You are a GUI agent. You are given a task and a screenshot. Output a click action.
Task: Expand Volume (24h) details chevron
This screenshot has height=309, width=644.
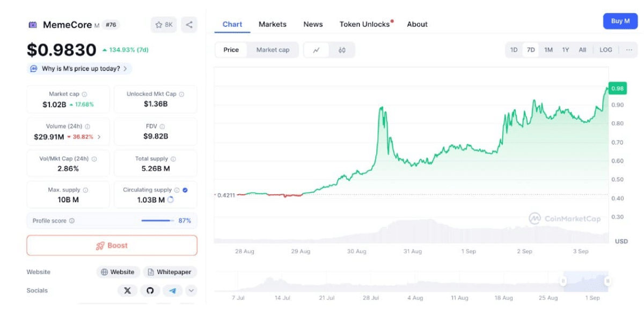point(99,137)
